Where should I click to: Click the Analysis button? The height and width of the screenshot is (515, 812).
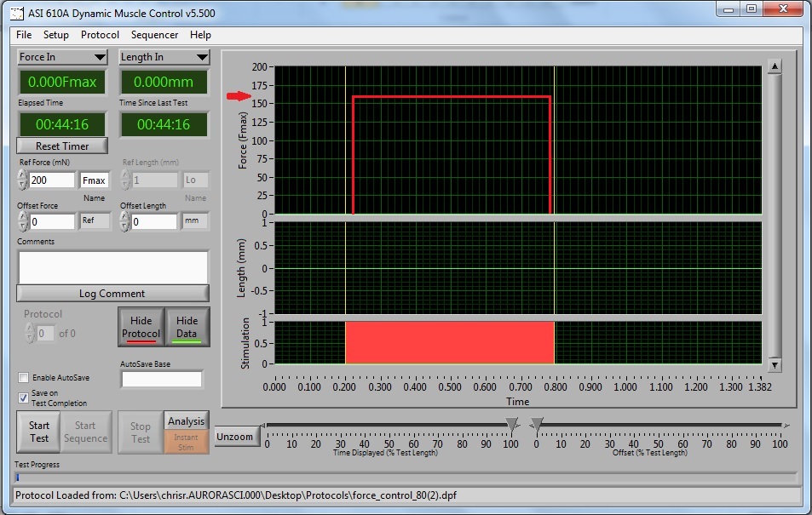[187, 421]
